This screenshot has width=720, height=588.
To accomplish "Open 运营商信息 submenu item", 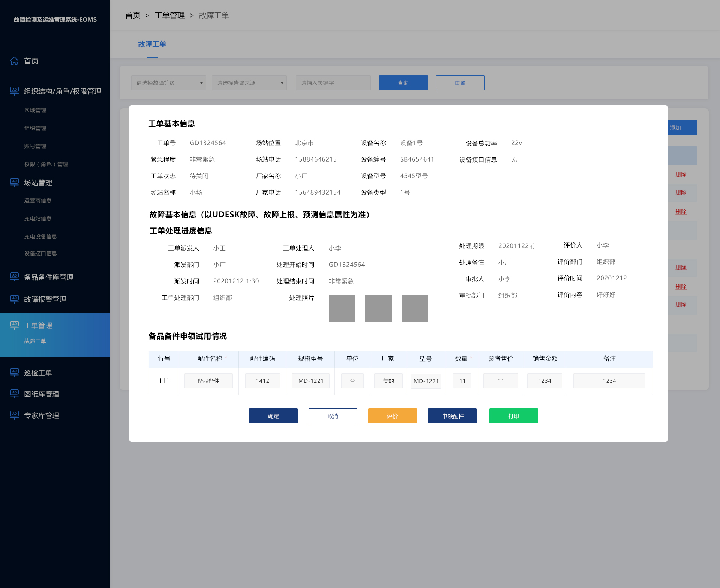I will point(38,200).
